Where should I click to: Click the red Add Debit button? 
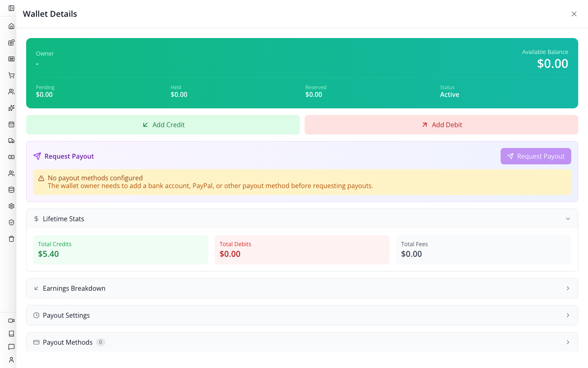tap(441, 125)
